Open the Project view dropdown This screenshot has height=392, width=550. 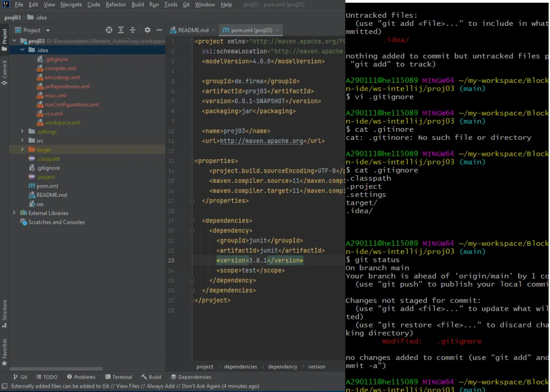(x=32, y=30)
